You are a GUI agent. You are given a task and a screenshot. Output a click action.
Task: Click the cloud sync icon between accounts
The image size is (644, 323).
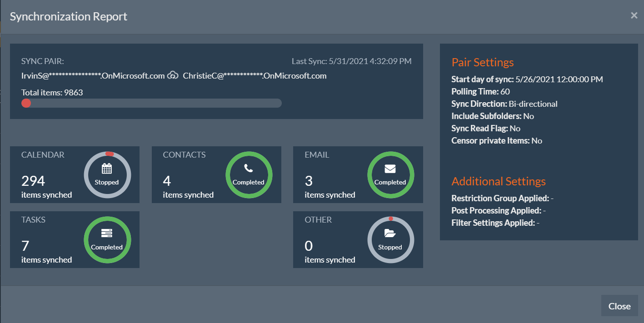pos(173,76)
